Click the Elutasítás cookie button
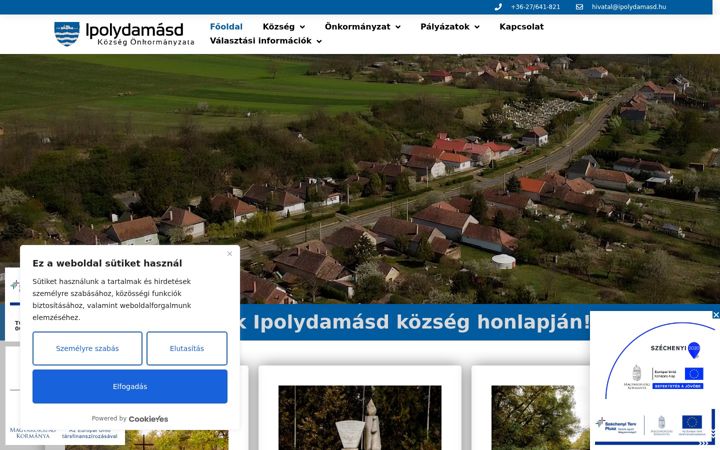This screenshot has height=450, width=720. click(187, 349)
